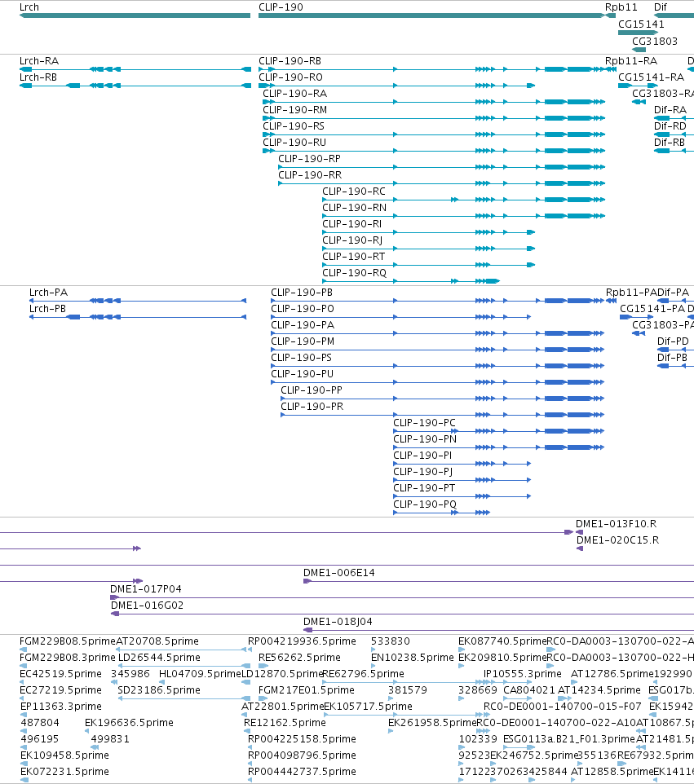Click the Rpb11 gene label
The width and height of the screenshot is (694, 784).
[x=621, y=7]
